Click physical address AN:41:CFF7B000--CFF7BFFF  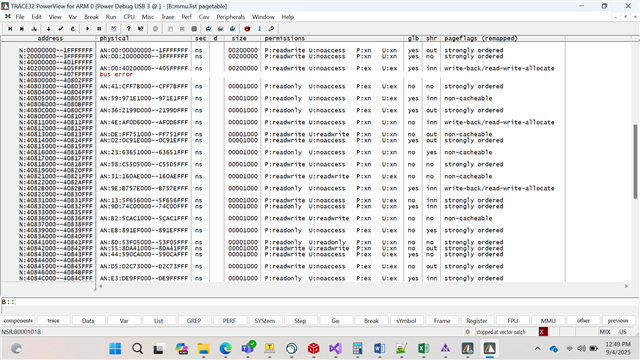[144, 86]
